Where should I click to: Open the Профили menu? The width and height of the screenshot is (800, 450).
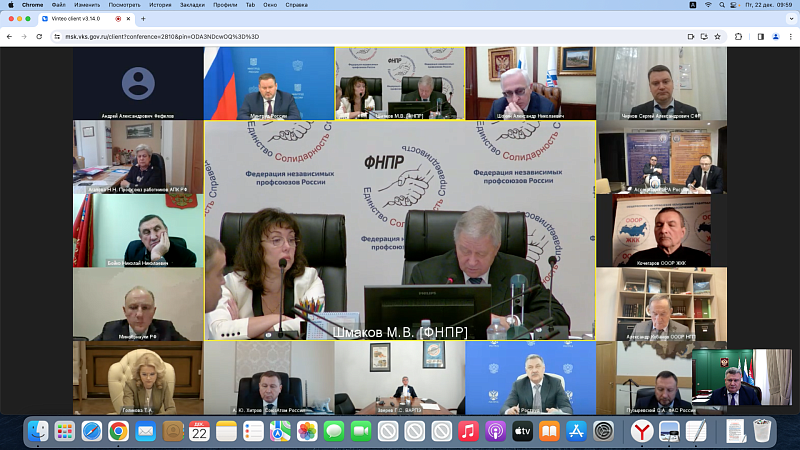point(225,5)
